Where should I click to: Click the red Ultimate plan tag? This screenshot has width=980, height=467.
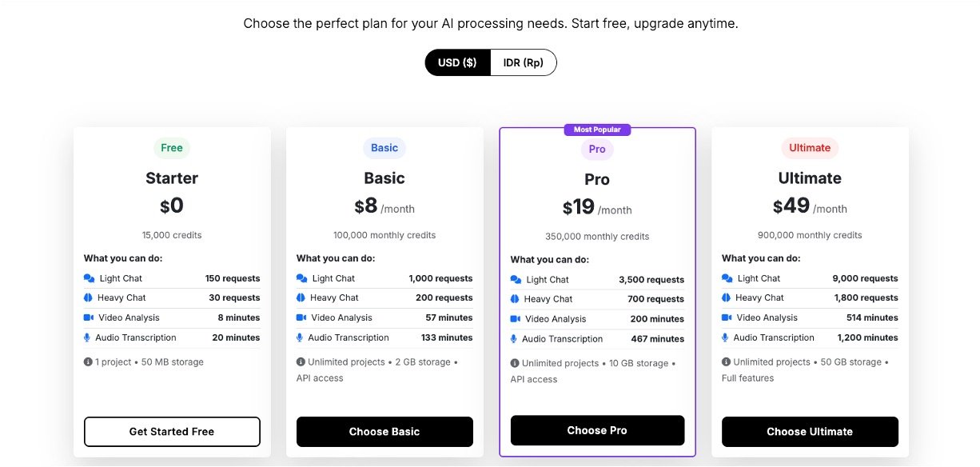(809, 148)
